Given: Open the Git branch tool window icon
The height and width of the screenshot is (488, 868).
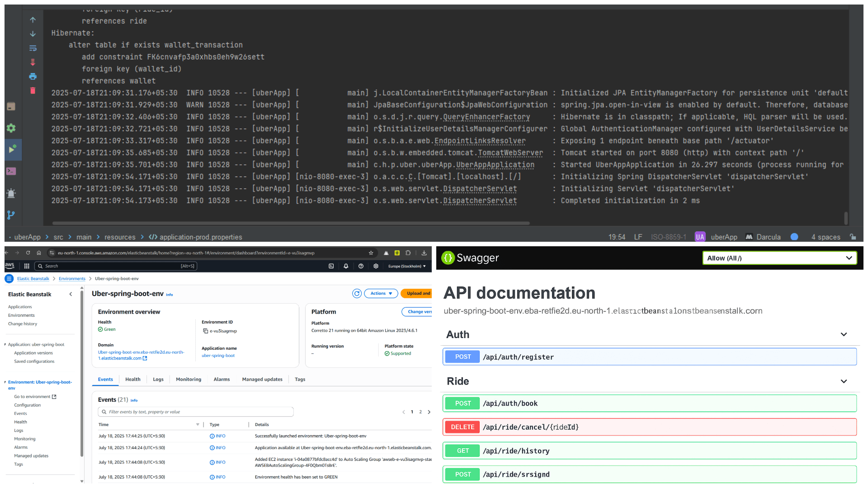Looking at the screenshot, I should pyautogui.click(x=11, y=215).
